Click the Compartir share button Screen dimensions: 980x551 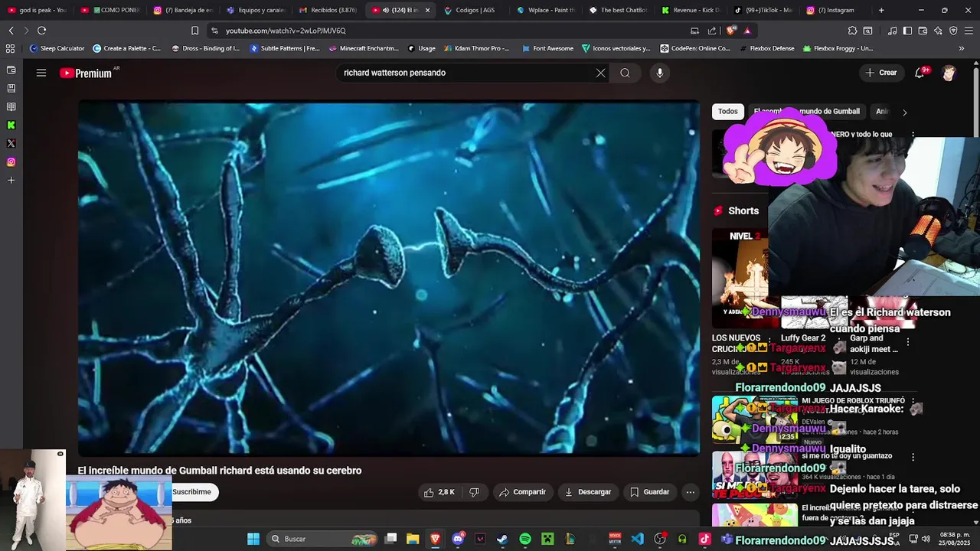click(x=522, y=492)
